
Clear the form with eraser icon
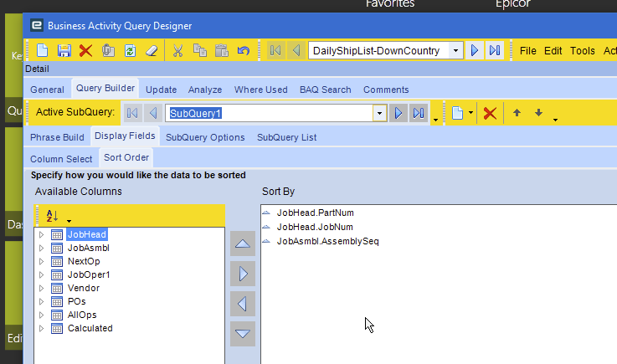[152, 51]
